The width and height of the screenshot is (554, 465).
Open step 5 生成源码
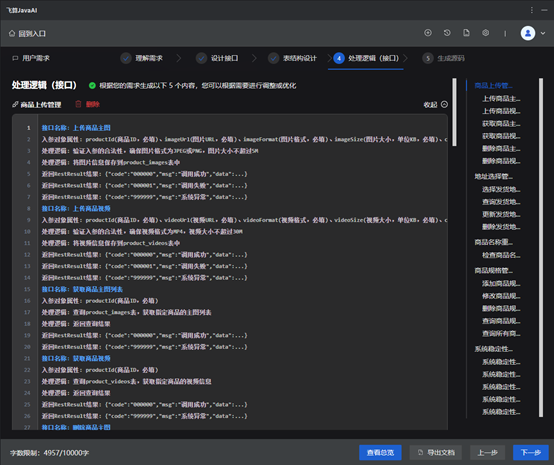443,58
